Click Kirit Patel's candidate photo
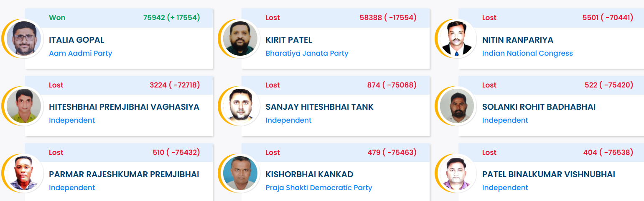The height and width of the screenshot is (201, 644). tap(240, 39)
